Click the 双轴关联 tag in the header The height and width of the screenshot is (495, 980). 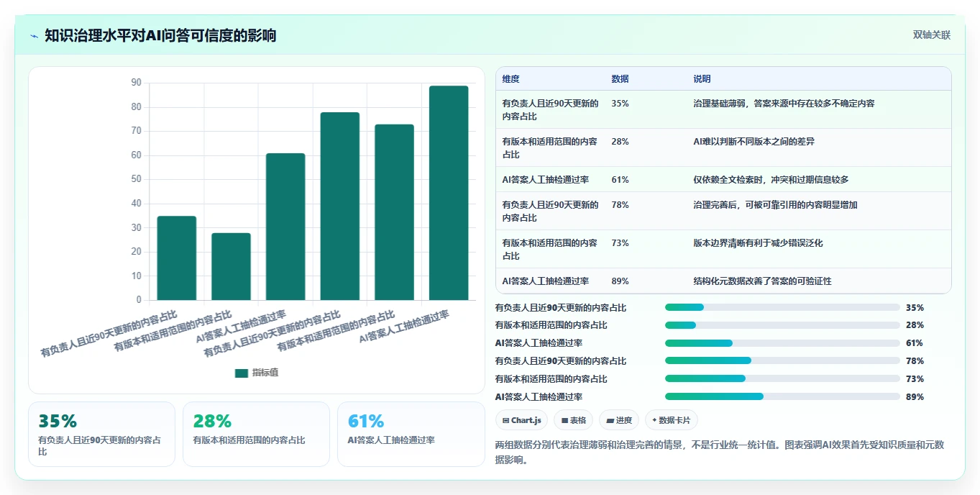pyautogui.click(x=932, y=35)
